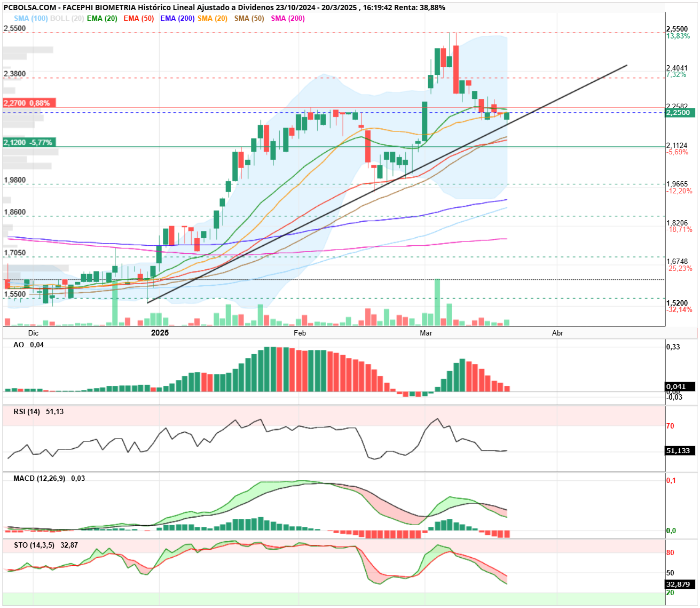Click the 1,8600 level label on left axis

(x=14, y=212)
